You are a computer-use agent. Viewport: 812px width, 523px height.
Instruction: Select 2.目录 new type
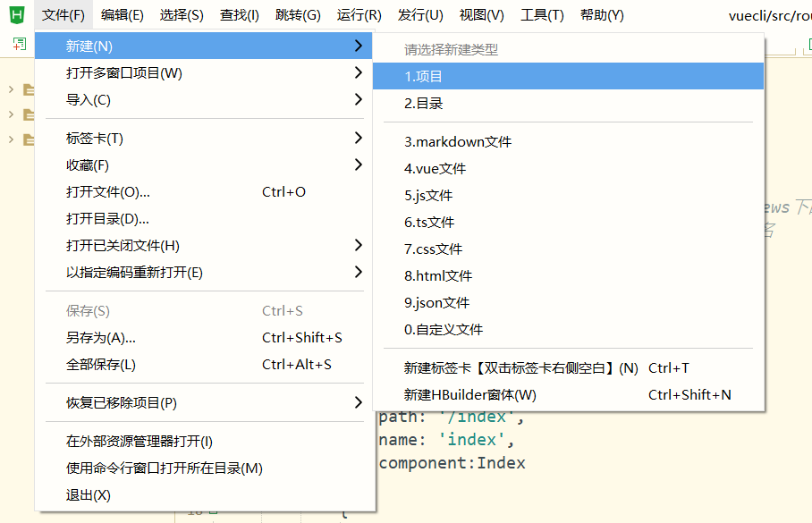point(568,103)
